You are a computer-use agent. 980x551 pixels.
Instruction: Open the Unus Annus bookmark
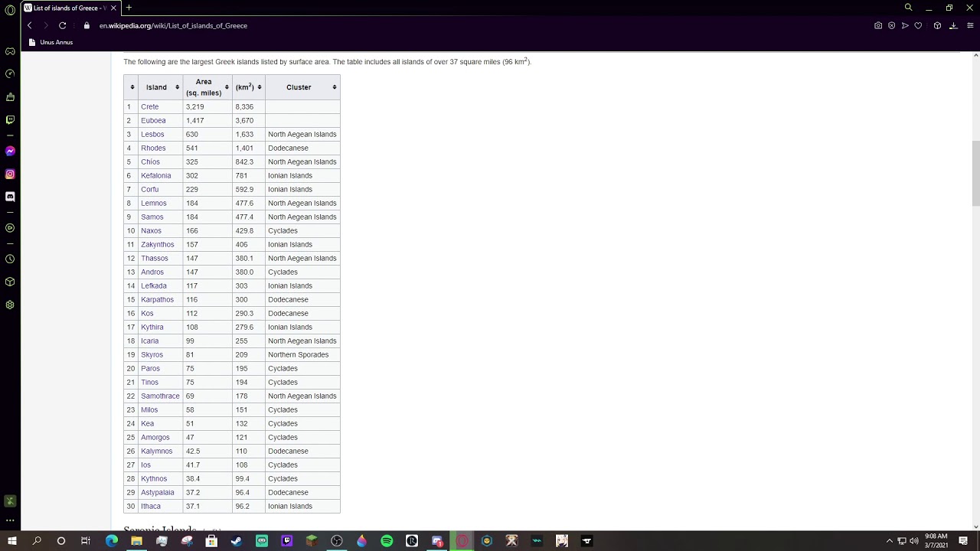(x=51, y=42)
